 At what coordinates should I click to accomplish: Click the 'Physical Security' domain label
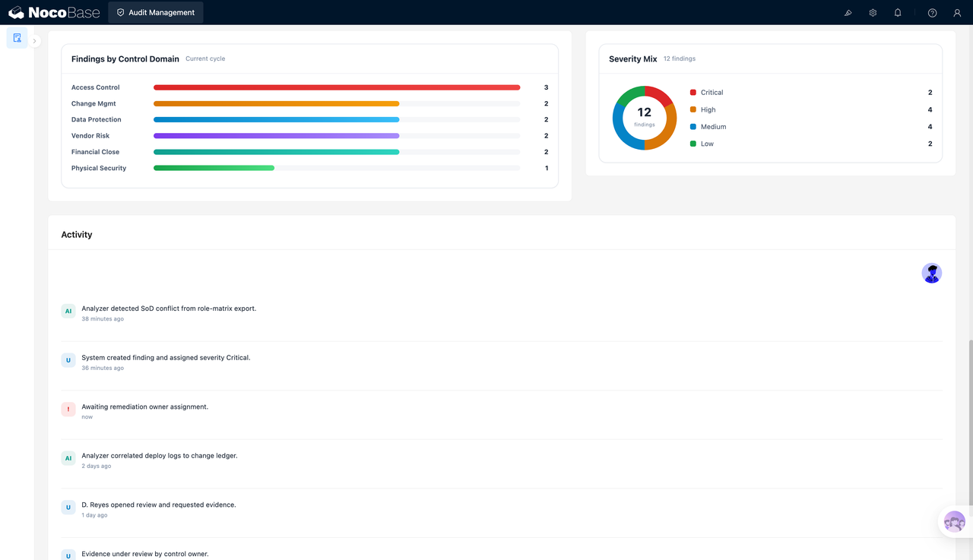pyautogui.click(x=99, y=168)
